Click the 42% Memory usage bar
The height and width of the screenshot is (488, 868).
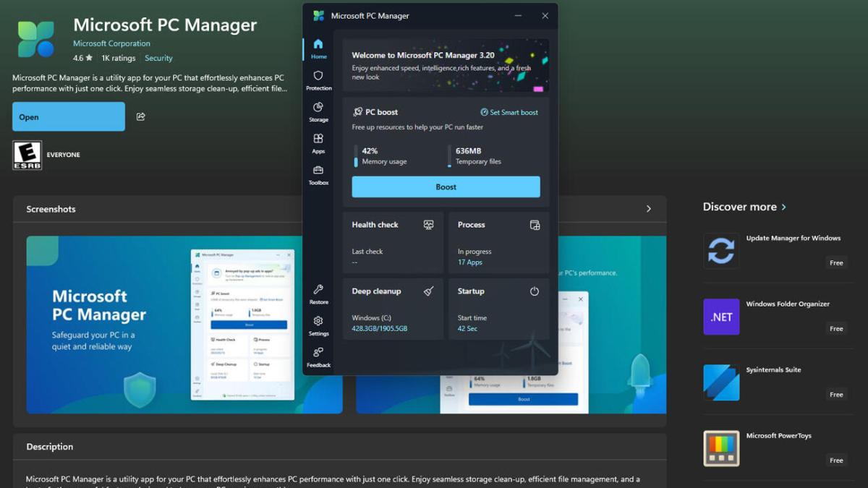point(356,156)
